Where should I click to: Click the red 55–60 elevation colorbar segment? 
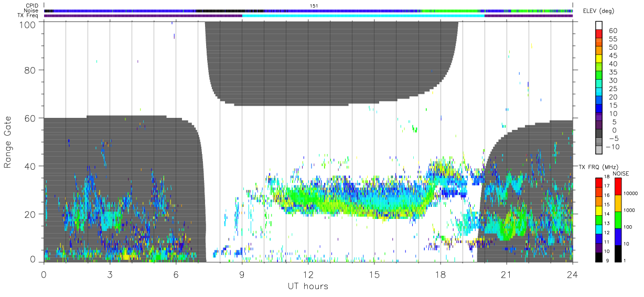(x=599, y=35)
